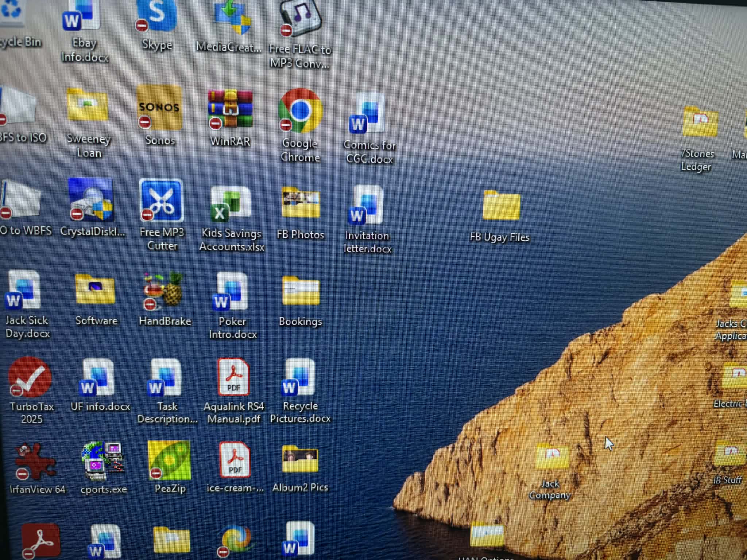Click the Bookings folder
This screenshot has height=560, width=747.
click(301, 291)
